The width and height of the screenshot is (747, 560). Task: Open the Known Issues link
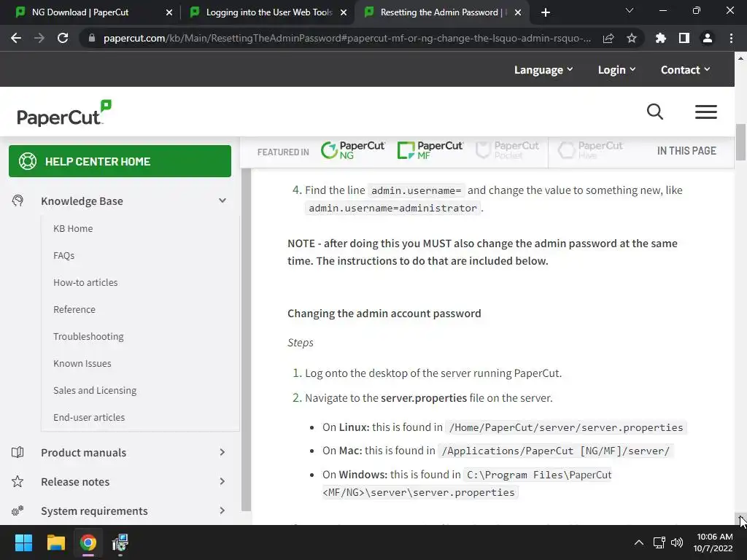(x=82, y=363)
